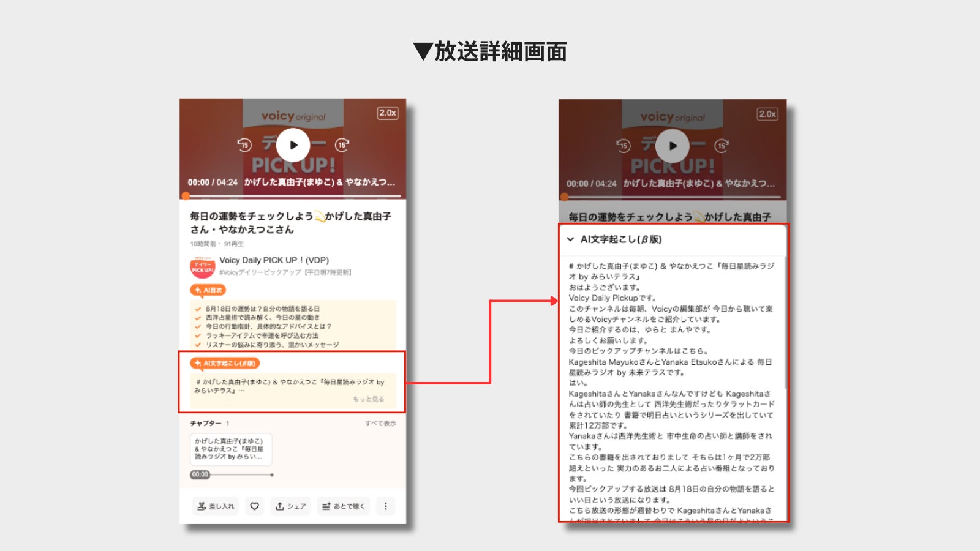980x551 pixels.
Task: Click 今日の行動指針 table of contents item
Action: [x=268, y=326]
